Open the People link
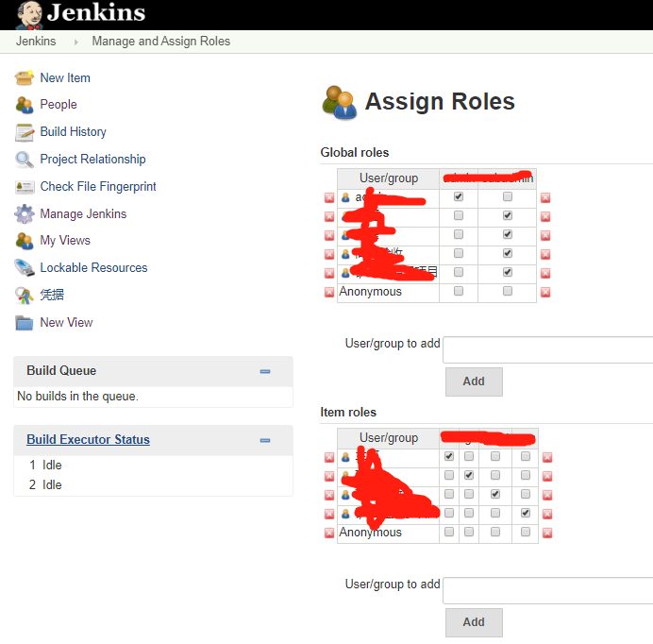The width and height of the screenshot is (653, 644). (59, 105)
